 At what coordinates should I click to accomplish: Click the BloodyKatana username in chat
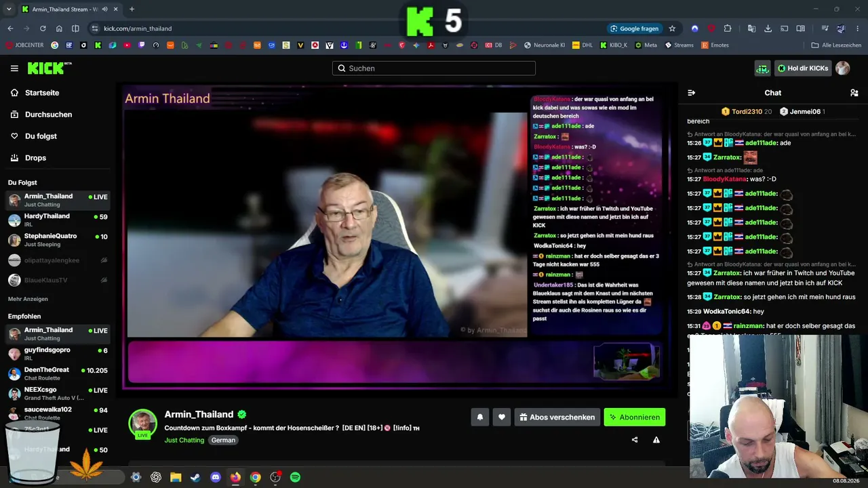point(724,179)
